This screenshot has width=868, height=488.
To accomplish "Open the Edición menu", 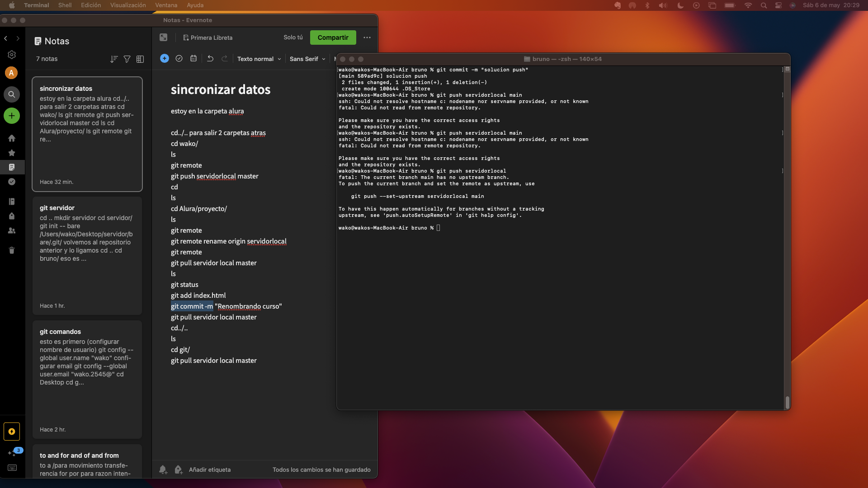I will click(x=91, y=5).
